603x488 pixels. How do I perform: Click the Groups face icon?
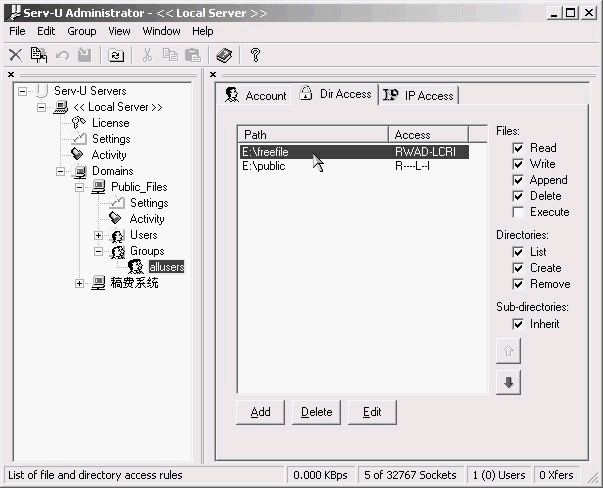tap(118, 251)
